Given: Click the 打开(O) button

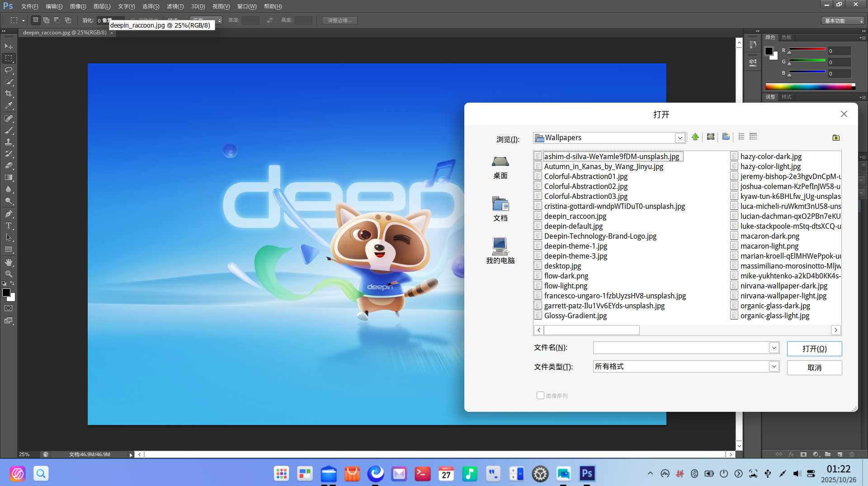Looking at the screenshot, I should coord(814,349).
